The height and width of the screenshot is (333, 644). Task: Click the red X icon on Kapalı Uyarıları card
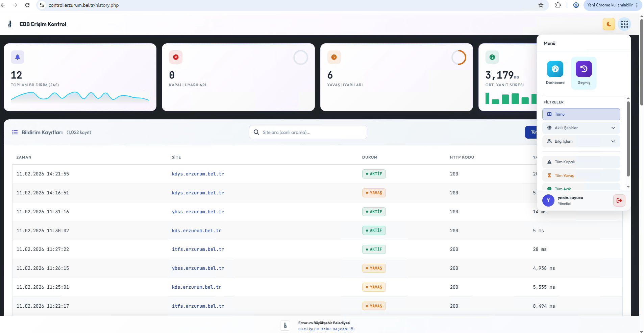pyautogui.click(x=176, y=57)
